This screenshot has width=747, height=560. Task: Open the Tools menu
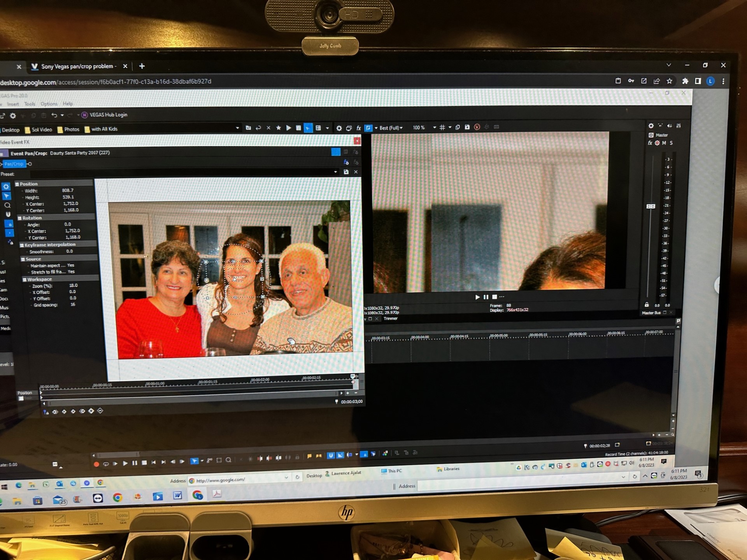(30, 104)
